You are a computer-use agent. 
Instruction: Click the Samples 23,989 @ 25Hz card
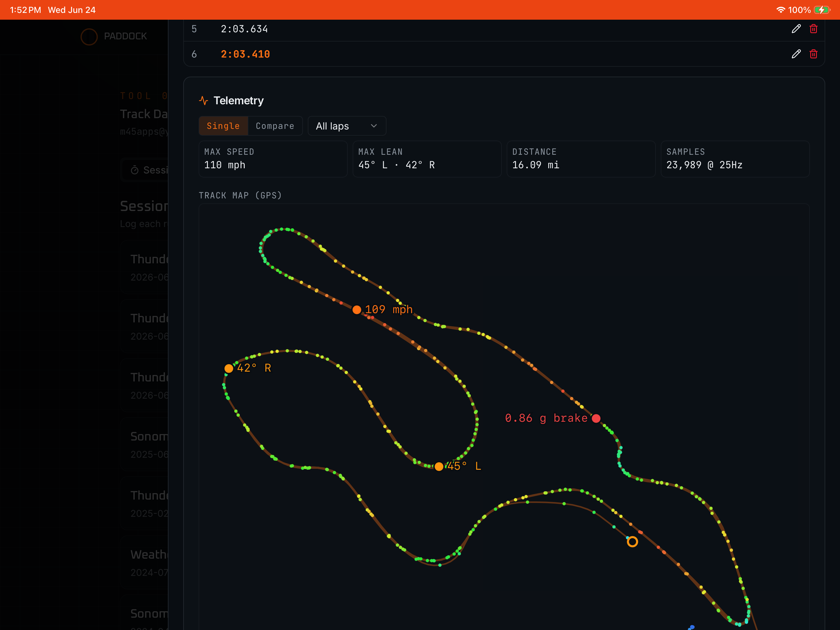[735, 159]
